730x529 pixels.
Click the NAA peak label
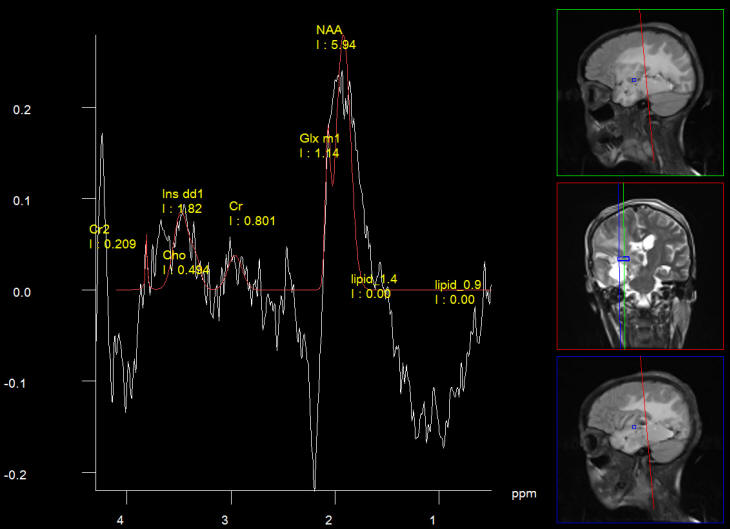click(x=330, y=31)
